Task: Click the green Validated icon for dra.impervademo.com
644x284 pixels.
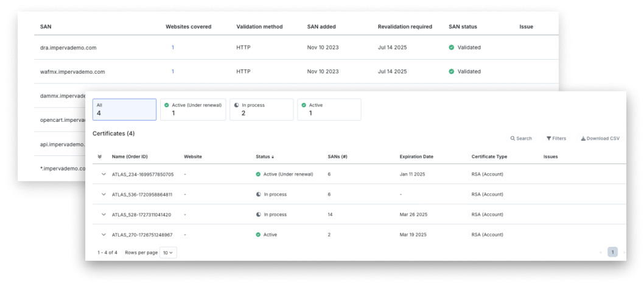Action: tap(452, 48)
